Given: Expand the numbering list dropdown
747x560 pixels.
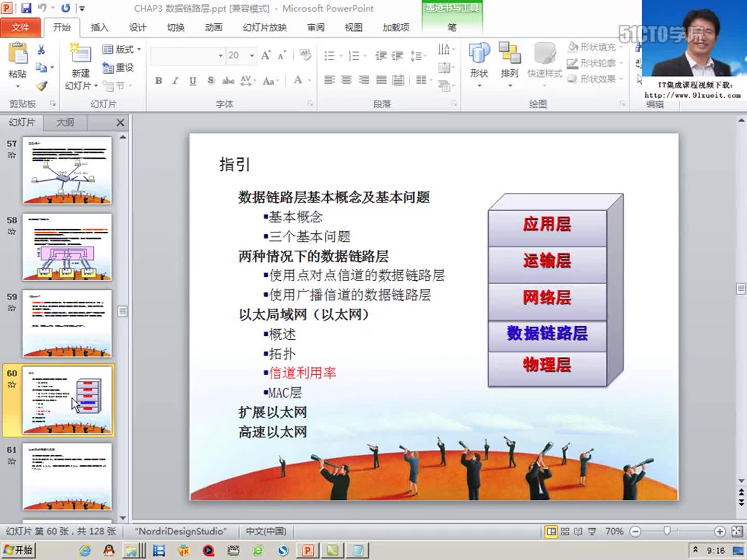Looking at the screenshot, I should pos(365,55).
